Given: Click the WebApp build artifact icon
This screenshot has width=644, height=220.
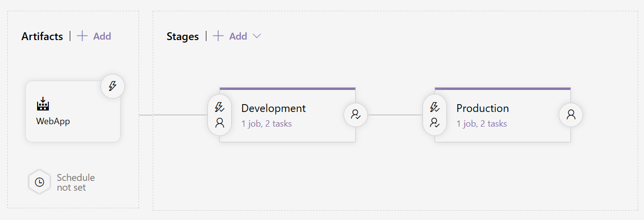Looking at the screenshot, I should click(43, 104).
